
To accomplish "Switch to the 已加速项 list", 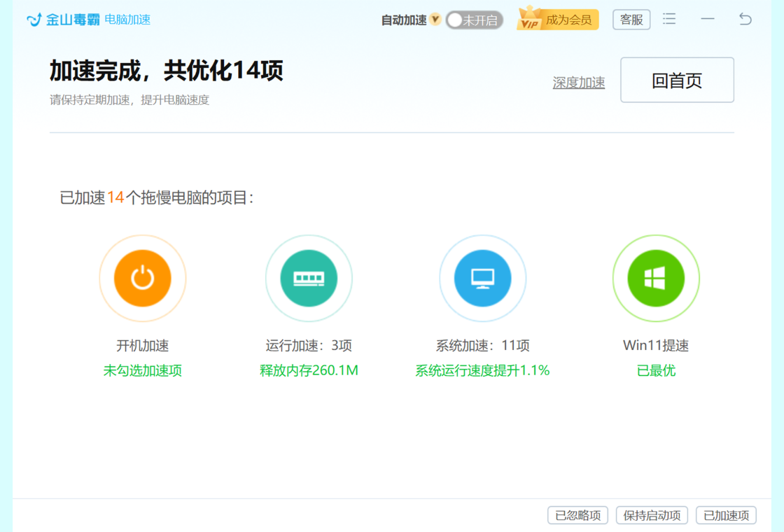I will 726,516.
